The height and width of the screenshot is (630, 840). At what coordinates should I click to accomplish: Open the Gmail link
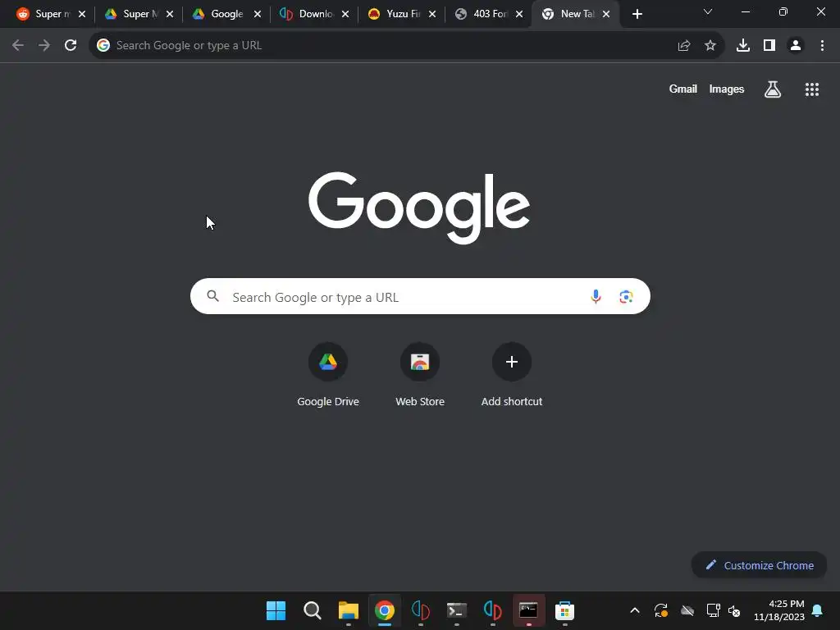coord(683,89)
